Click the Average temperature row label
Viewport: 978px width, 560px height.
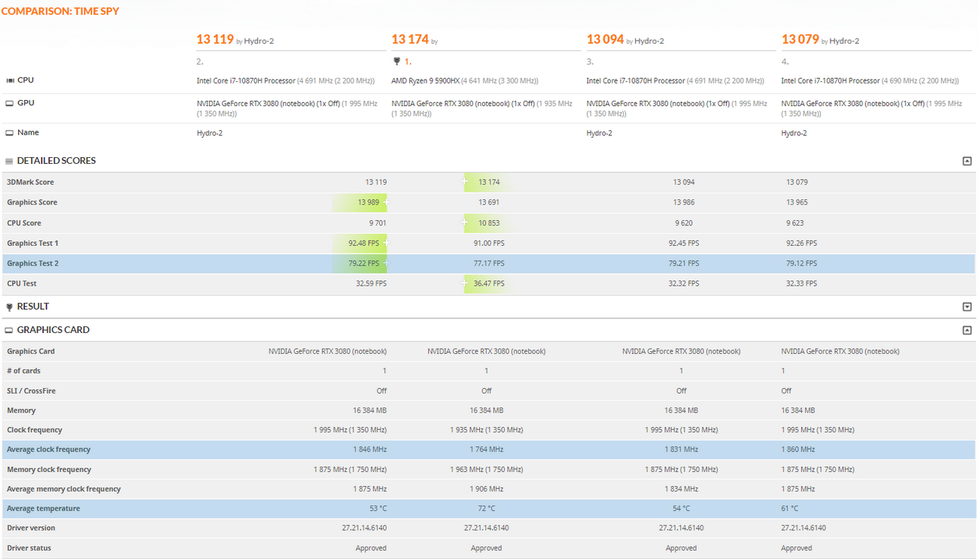(x=44, y=508)
